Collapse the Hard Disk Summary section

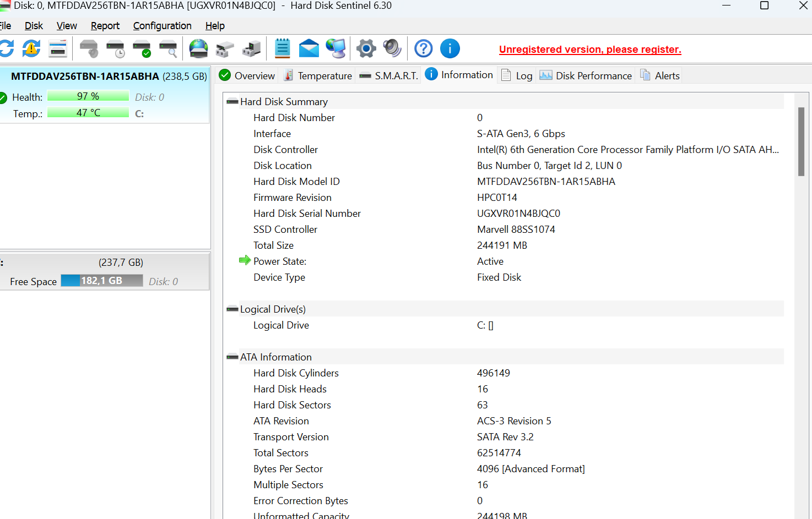pos(232,102)
